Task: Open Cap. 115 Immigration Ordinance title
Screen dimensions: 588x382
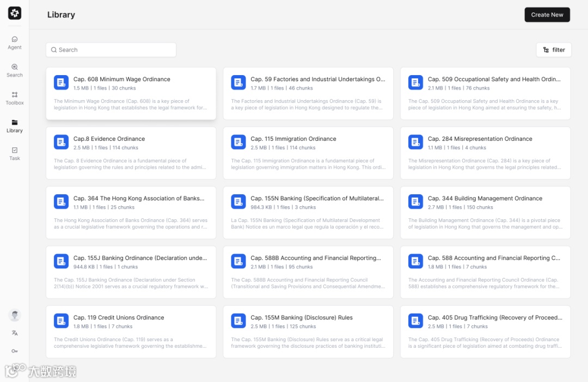Action: click(293, 139)
